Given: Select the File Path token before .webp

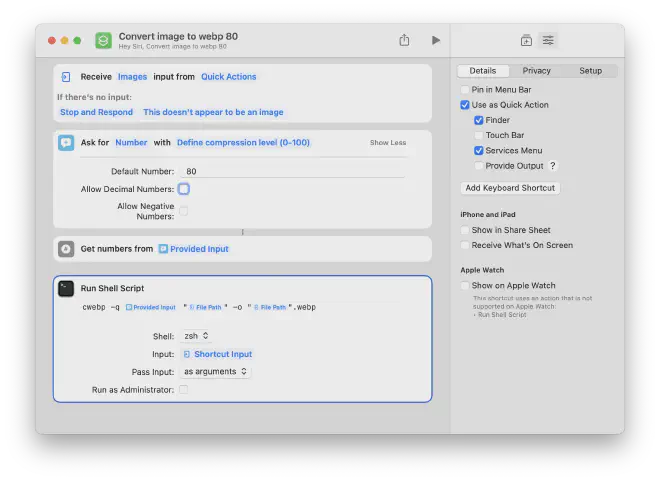Looking at the screenshot, I should coord(270,307).
